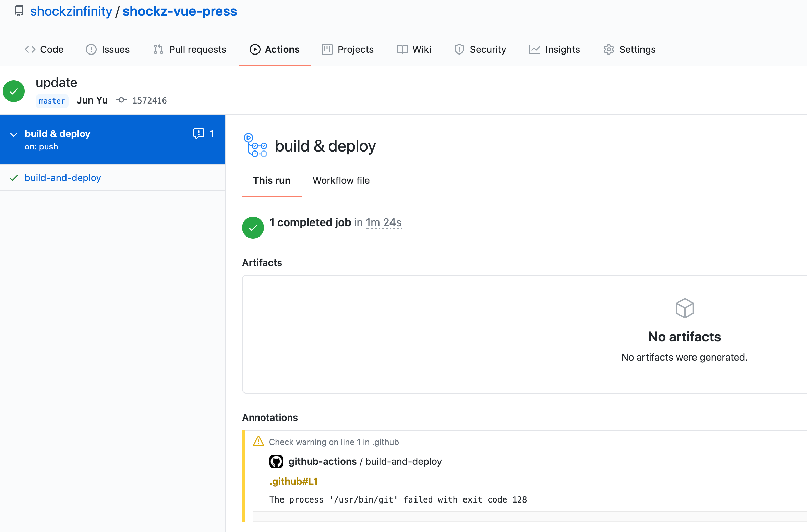Click the green success check next to update
The image size is (807, 532).
click(x=14, y=91)
